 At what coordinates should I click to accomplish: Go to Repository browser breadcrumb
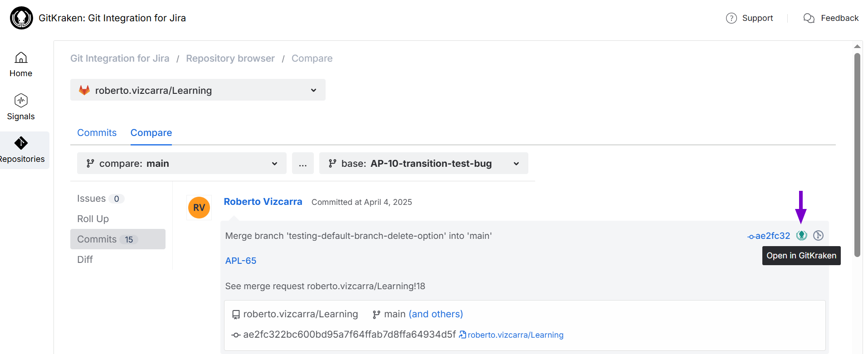(230, 58)
